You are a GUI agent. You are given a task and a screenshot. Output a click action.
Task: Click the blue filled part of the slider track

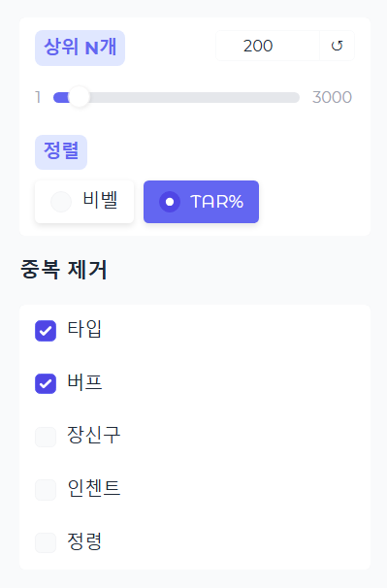pos(61,97)
